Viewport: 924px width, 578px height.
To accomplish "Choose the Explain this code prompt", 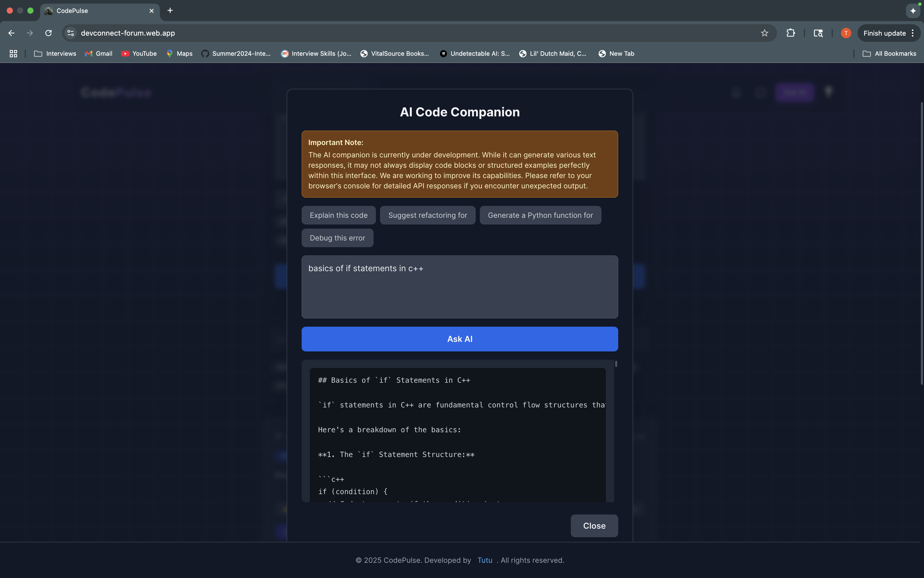I will 338,215.
